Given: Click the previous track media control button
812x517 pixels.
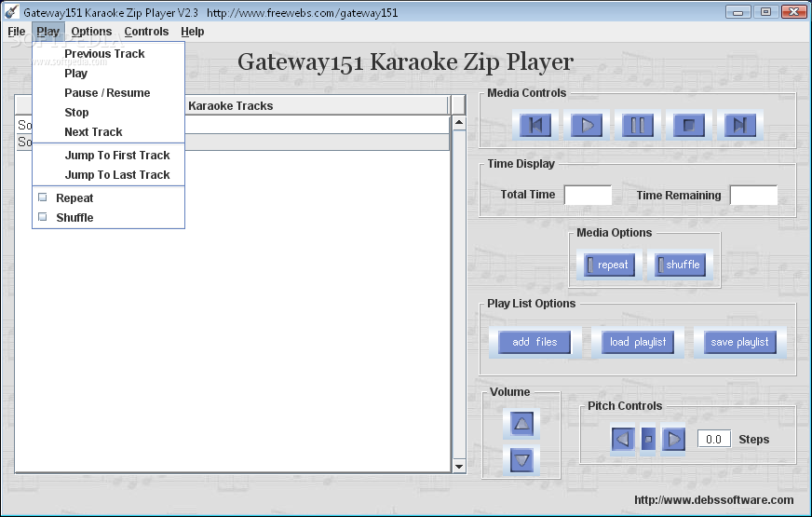Looking at the screenshot, I should point(535,126).
